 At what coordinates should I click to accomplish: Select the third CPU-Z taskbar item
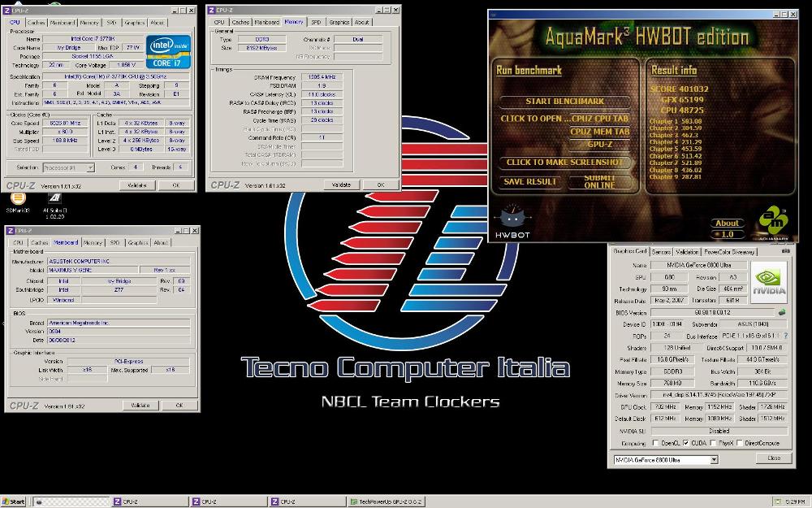307,501
